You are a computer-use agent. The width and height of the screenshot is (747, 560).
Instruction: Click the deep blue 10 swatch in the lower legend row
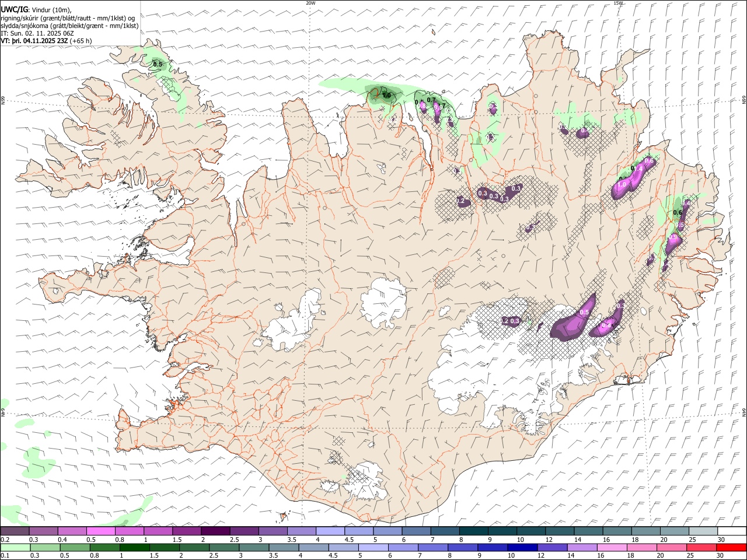click(522, 547)
